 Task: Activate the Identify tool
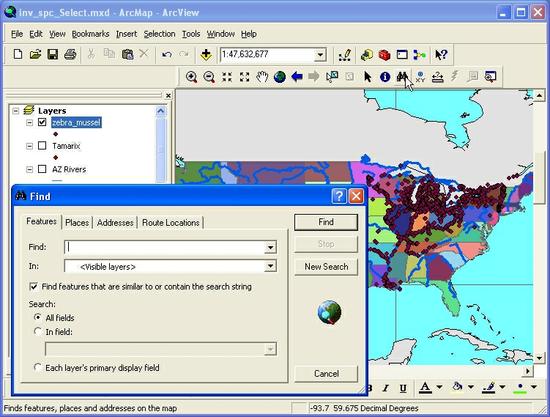point(385,76)
